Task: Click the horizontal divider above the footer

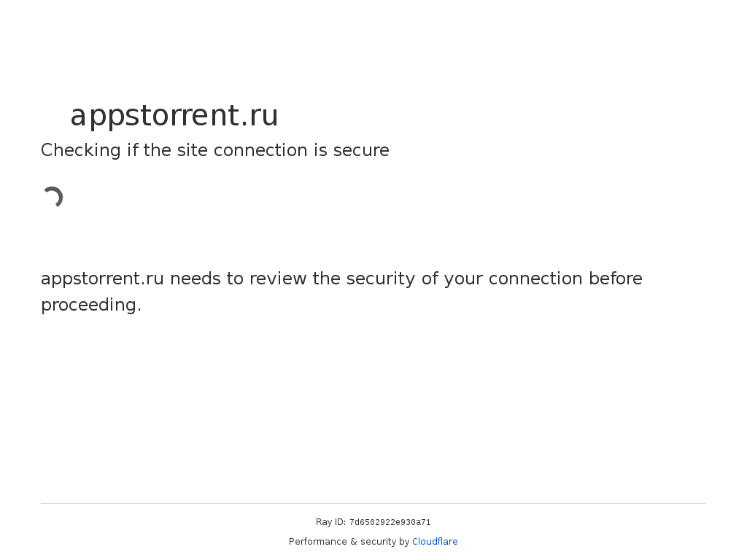Action: pos(373,503)
